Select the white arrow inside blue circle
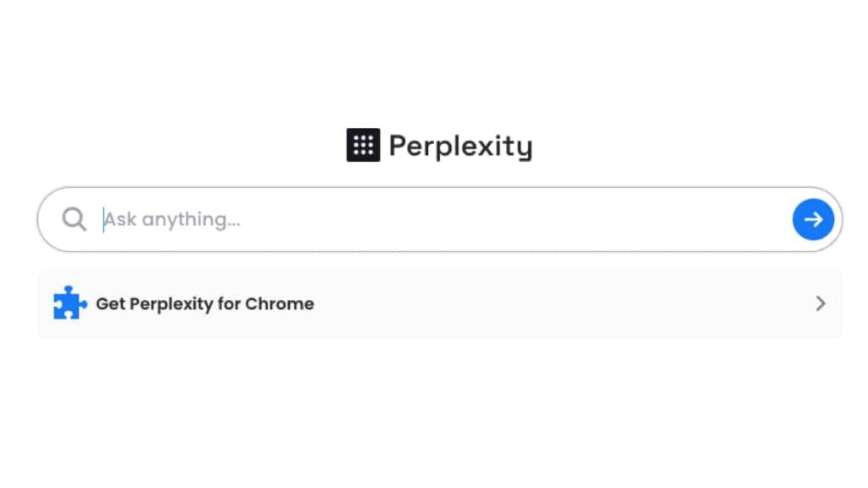 813,219
